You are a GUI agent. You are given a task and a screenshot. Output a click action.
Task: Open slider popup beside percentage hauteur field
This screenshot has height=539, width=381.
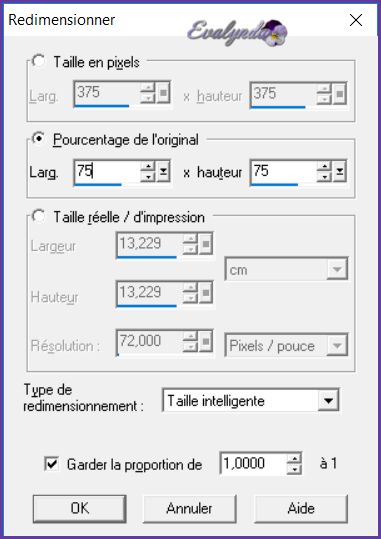pos(339,171)
